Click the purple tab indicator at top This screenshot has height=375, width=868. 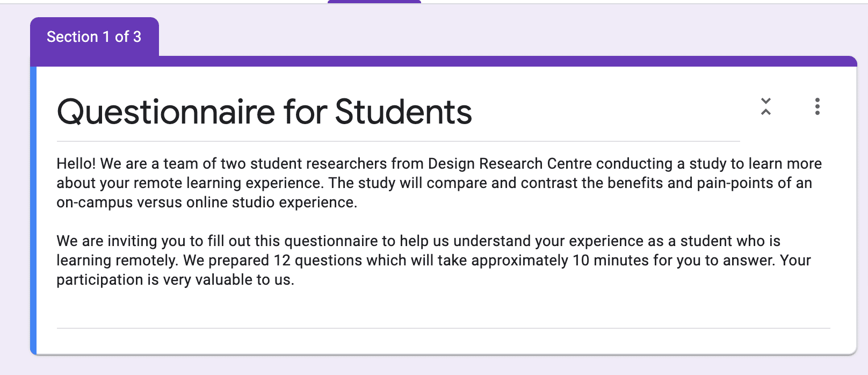tap(374, 2)
